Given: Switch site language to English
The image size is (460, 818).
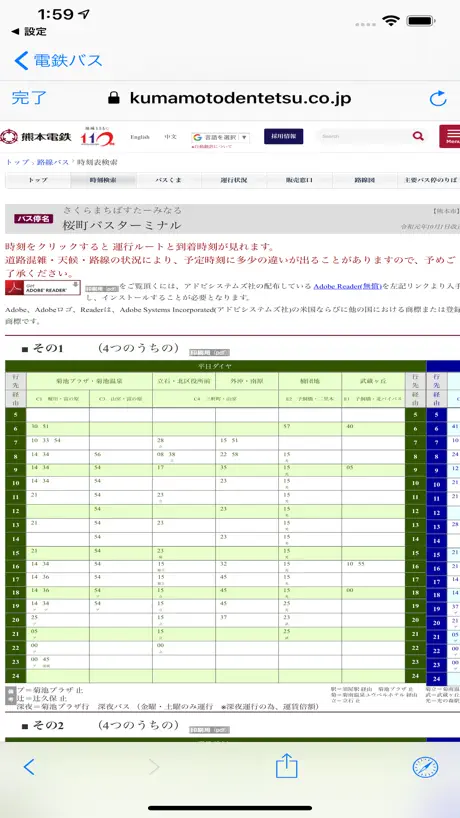Looking at the screenshot, I should 140,137.
